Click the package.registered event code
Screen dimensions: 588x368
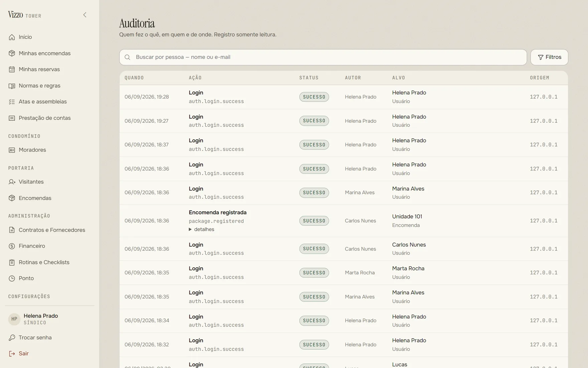tap(216, 221)
